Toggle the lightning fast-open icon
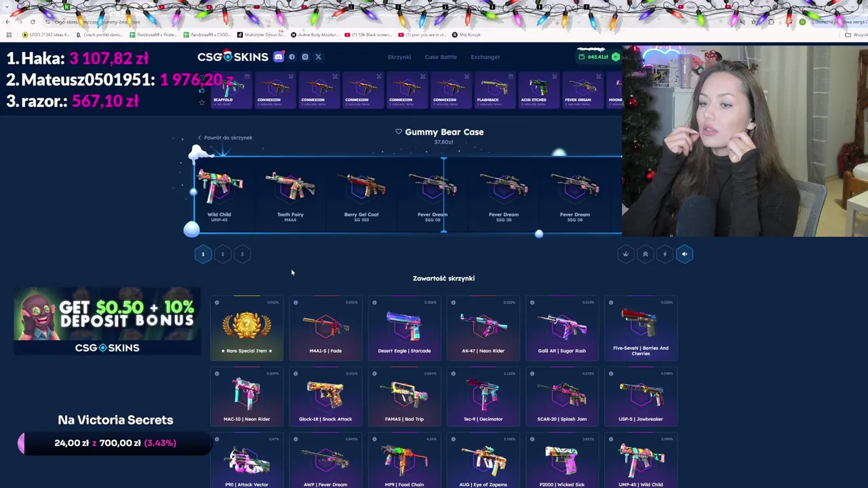868x488 pixels. [665, 254]
